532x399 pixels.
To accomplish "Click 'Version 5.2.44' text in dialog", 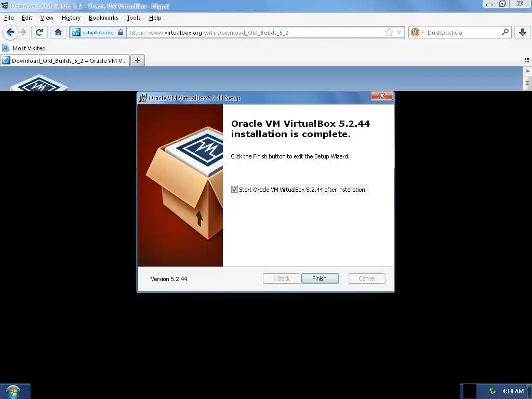I will pyautogui.click(x=169, y=279).
